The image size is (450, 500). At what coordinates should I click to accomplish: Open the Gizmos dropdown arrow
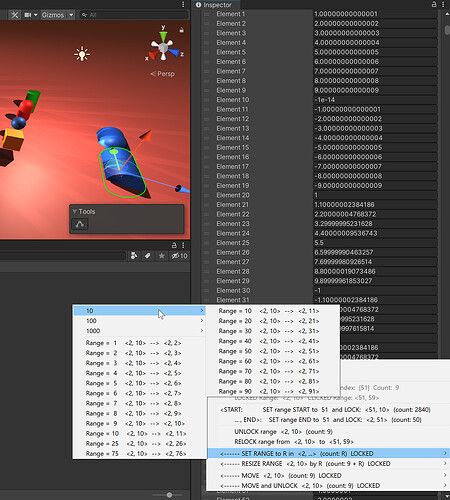point(71,15)
